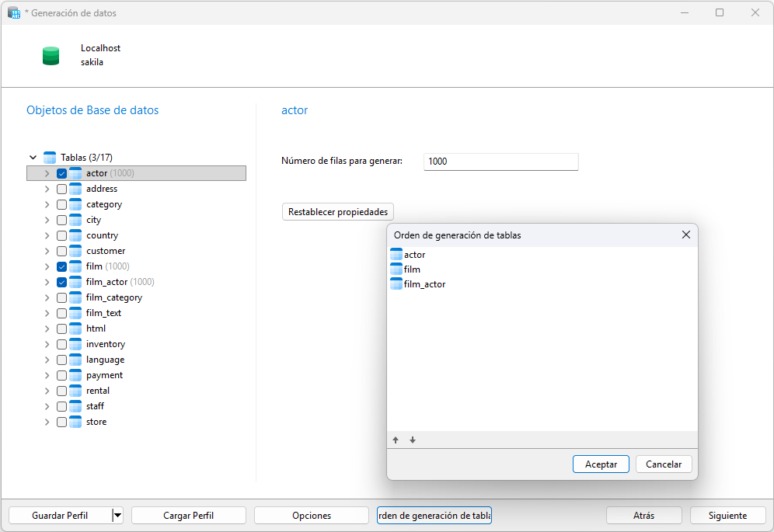Click the move up arrow icon
The height and width of the screenshot is (532, 774).
(x=396, y=440)
